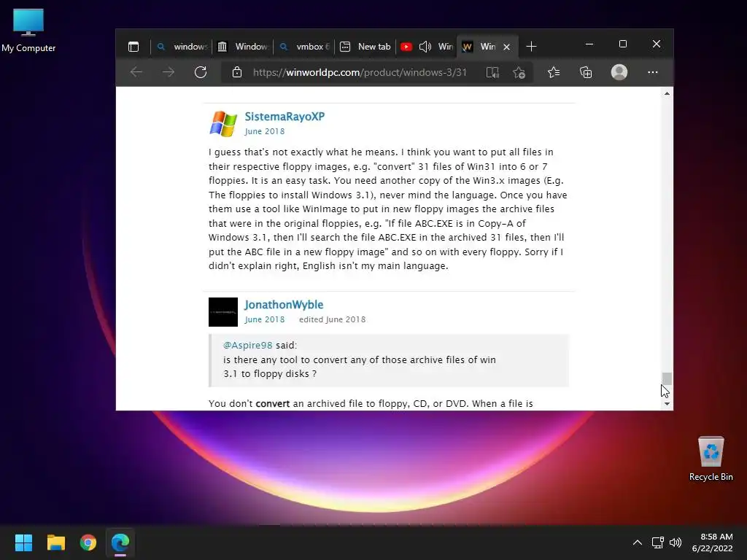Switch to the 'New tab' tab
The image size is (747, 560).
[365, 47]
